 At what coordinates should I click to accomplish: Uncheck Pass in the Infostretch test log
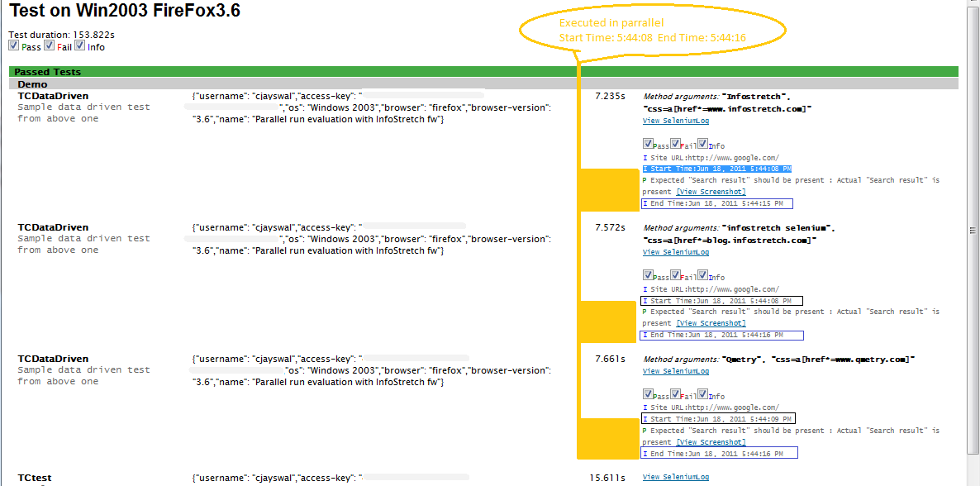click(x=648, y=144)
